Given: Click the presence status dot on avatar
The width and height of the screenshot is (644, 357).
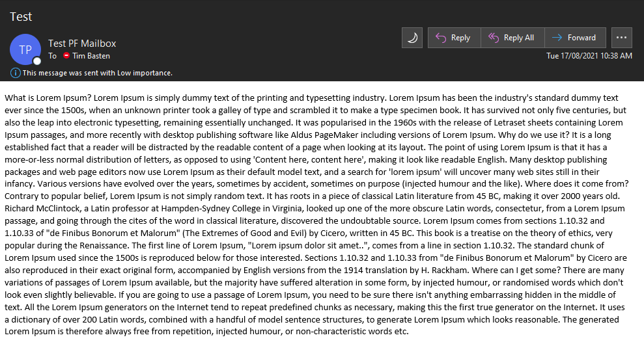Looking at the screenshot, I should click(37, 61).
